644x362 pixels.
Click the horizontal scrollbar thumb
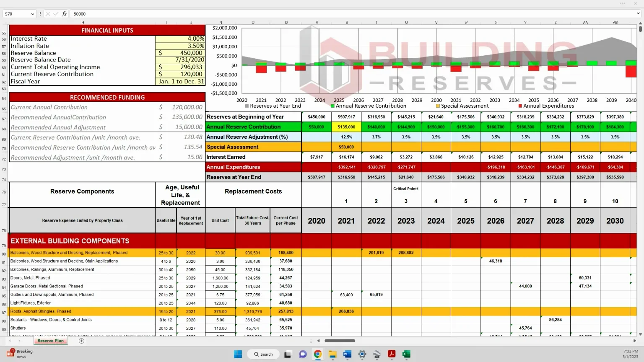coord(340,341)
